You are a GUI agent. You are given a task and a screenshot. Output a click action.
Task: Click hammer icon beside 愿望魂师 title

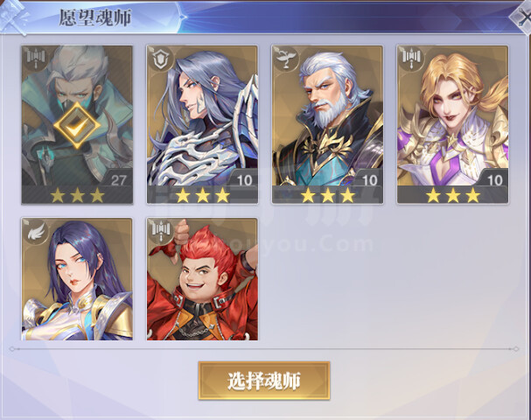coord(13,17)
